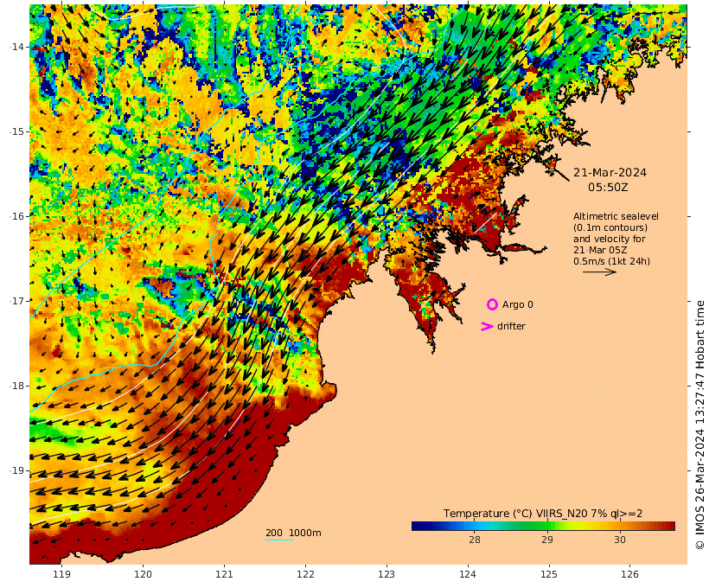This screenshot has width=709, height=588.
Task: Click the '200 1000m' depth contour label
Action: [293, 533]
